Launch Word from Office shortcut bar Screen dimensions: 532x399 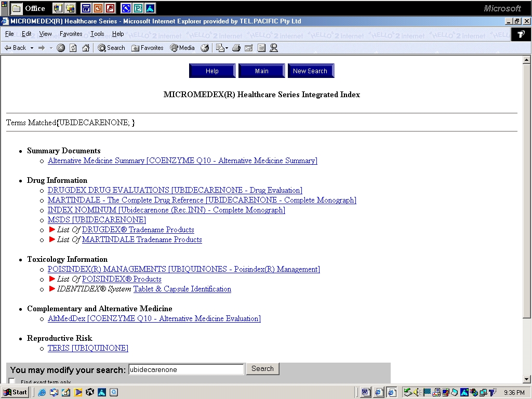[x=86, y=8]
